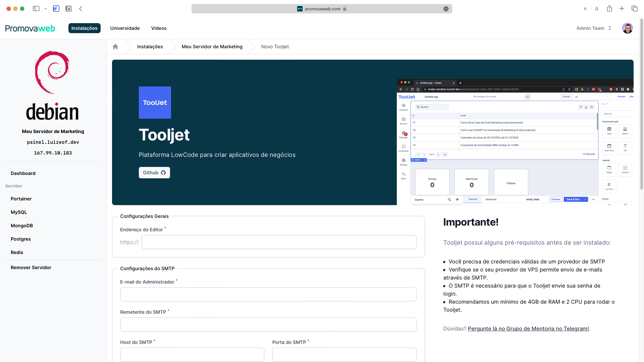Click painel.luizeof.dev server domain text
The width and height of the screenshot is (644, 362).
[53, 142]
